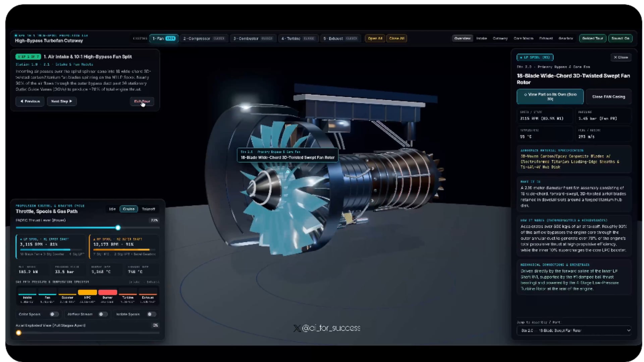Click the Open All casings button

(x=375, y=39)
